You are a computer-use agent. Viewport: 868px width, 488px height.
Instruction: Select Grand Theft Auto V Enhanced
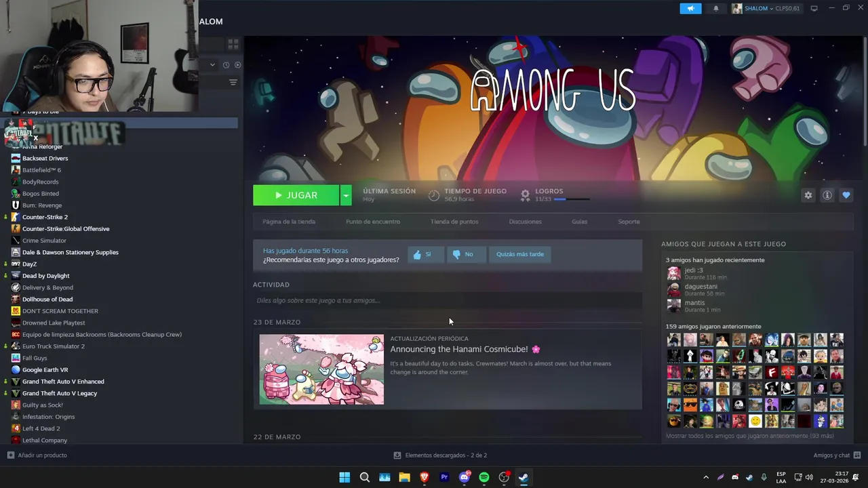63,382
